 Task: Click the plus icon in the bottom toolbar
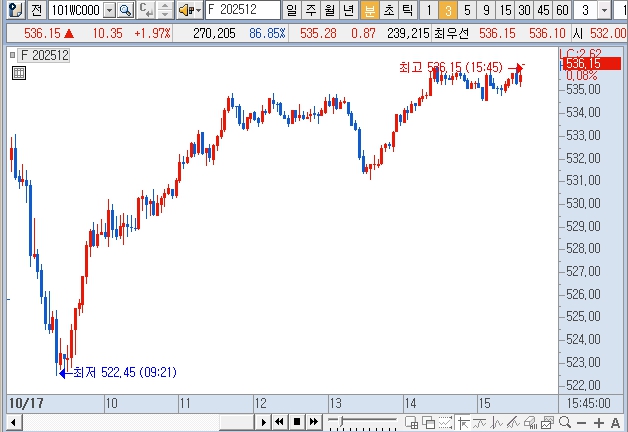tap(597, 422)
